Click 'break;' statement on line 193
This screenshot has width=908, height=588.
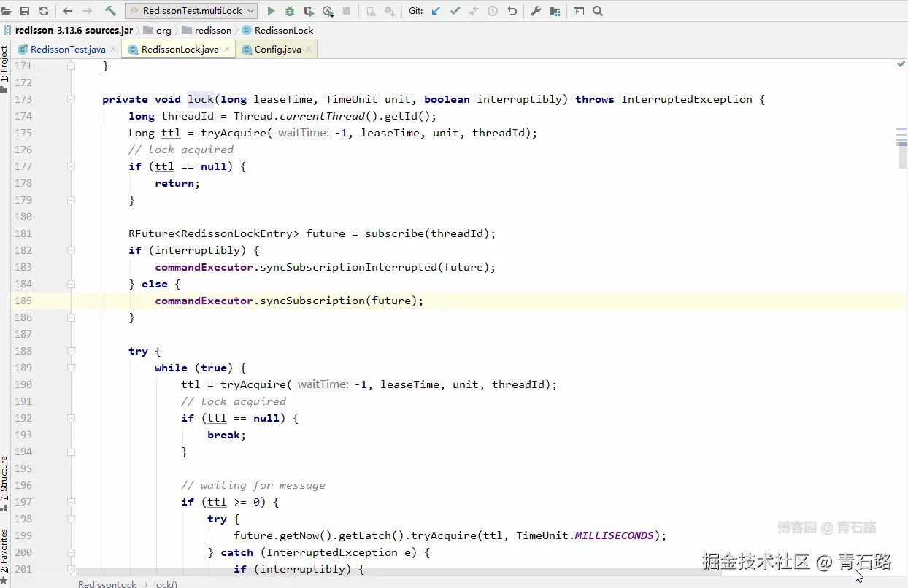pyautogui.click(x=226, y=435)
